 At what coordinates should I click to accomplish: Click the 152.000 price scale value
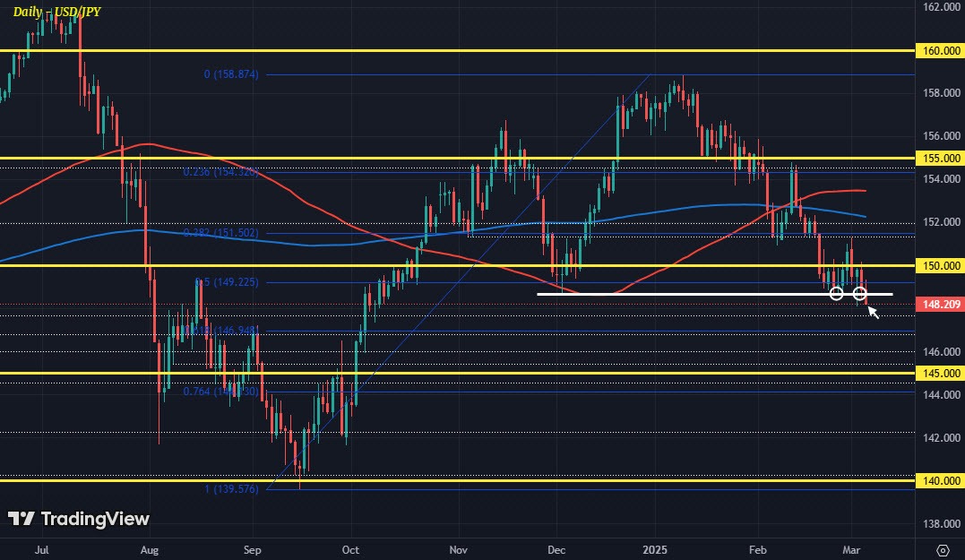(942, 222)
